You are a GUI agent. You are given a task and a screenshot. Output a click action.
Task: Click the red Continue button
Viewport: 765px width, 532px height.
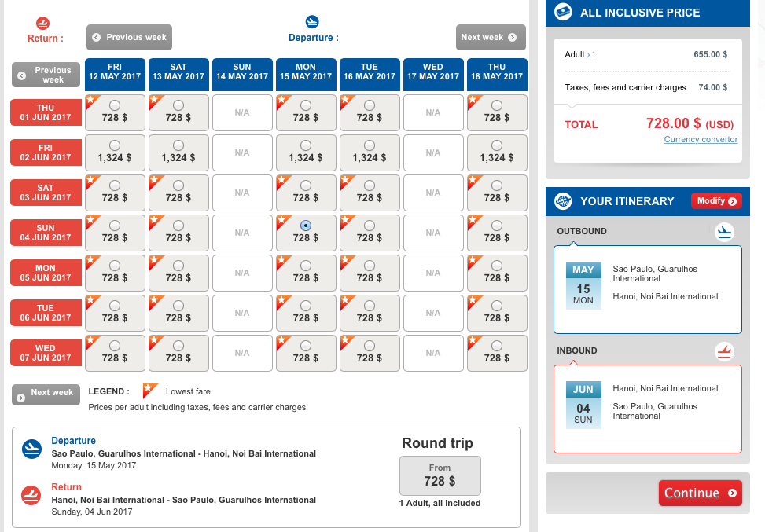700,493
